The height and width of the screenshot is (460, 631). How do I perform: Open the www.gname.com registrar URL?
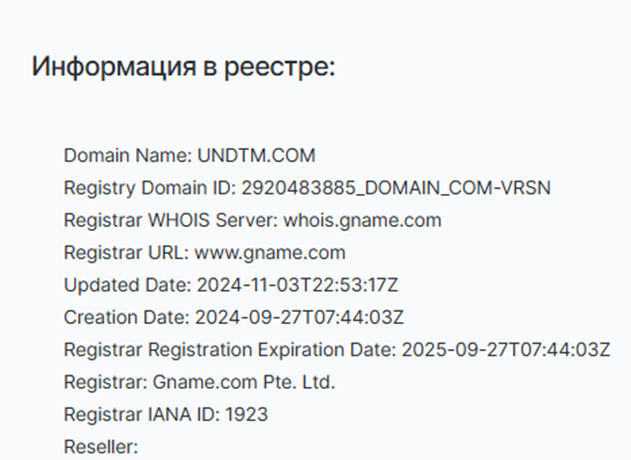(269, 252)
